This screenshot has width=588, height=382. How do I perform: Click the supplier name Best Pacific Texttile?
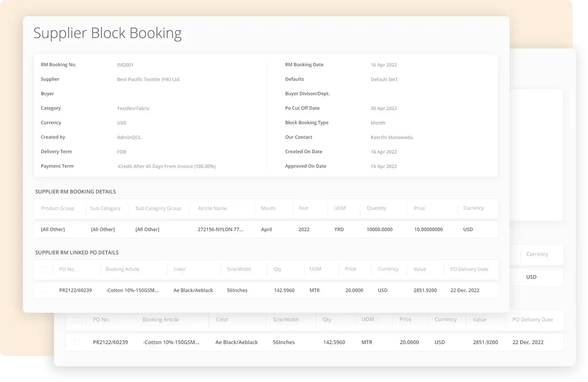pyautogui.click(x=148, y=79)
